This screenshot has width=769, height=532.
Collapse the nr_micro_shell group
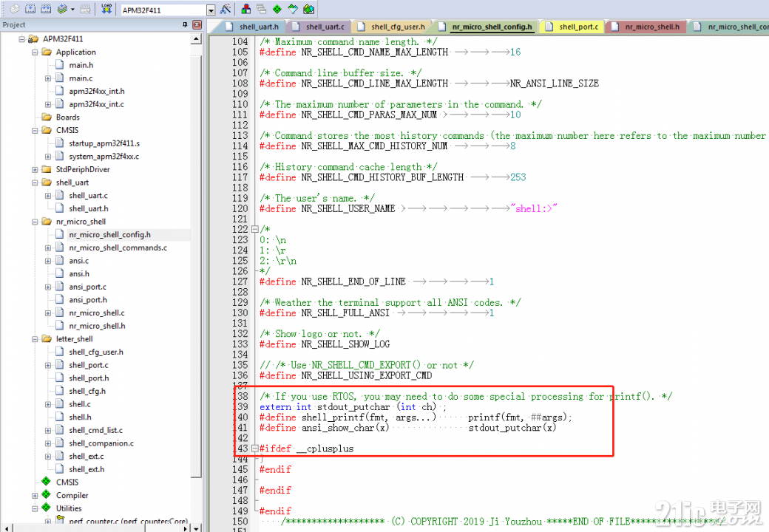[x=35, y=222]
